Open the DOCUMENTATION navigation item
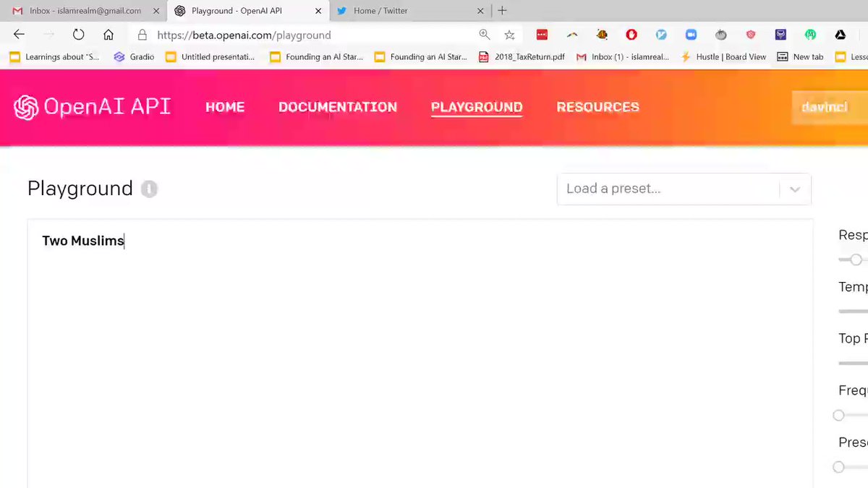 tap(338, 107)
